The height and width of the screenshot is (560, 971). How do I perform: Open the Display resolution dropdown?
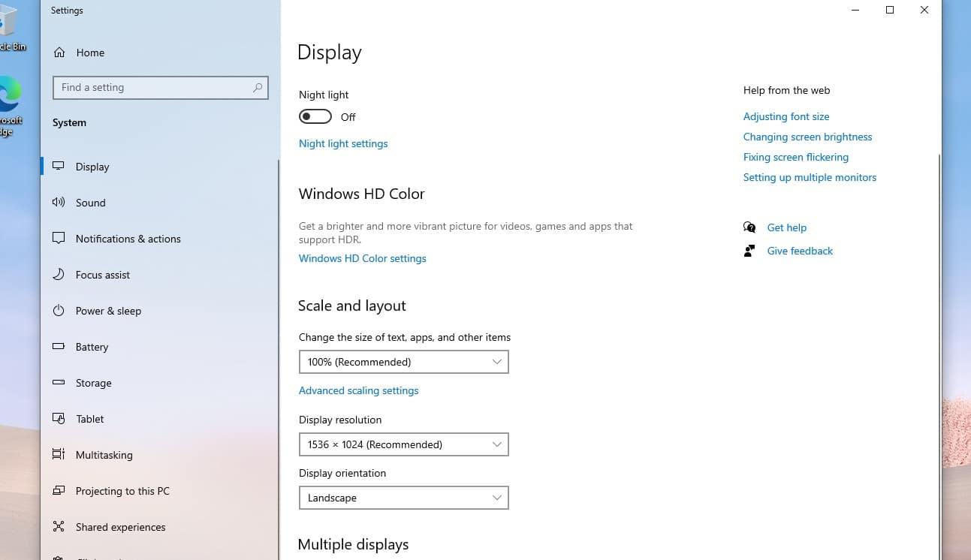[x=403, y=444]
